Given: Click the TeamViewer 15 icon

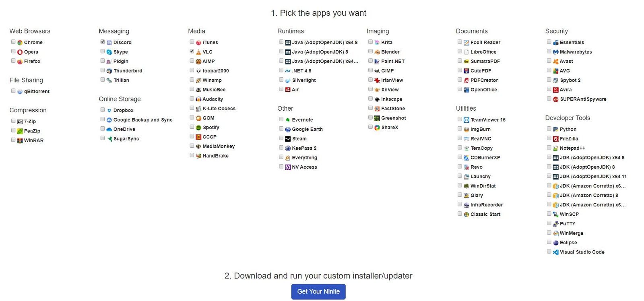Looking at the screenshot, I should [466, 120].
